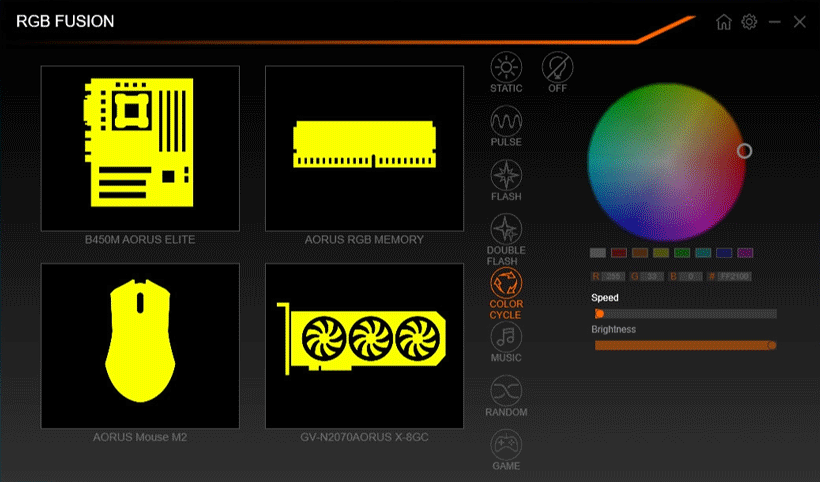Choose the GV-N2070AORUS X-8GC graphics card

(x=365, y=346)
